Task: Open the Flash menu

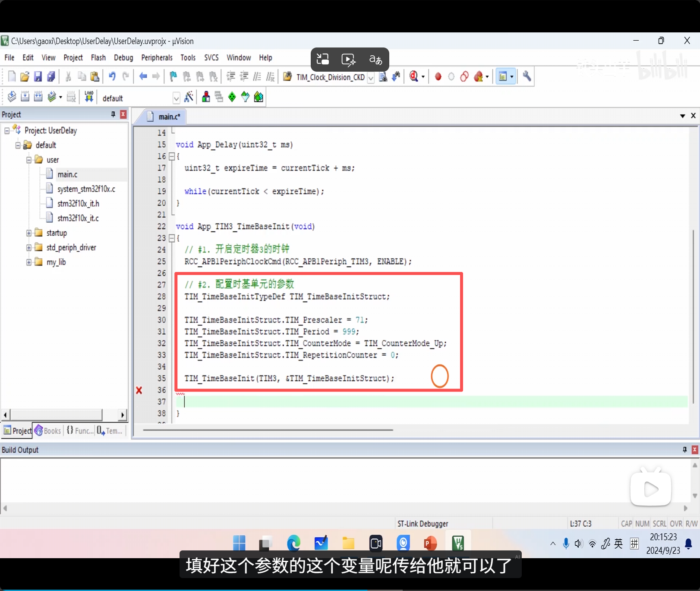Action: point(98,57)
